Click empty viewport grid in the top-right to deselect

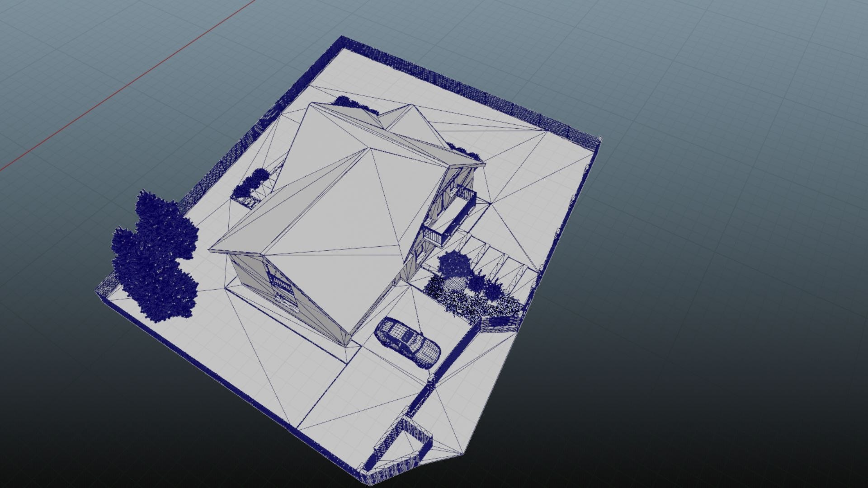[x=746, y=68]
